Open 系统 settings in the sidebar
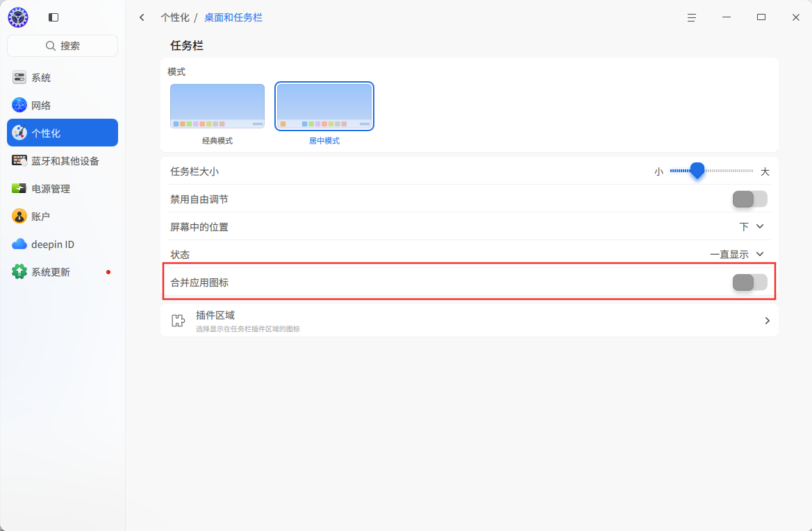 [63, 78]
